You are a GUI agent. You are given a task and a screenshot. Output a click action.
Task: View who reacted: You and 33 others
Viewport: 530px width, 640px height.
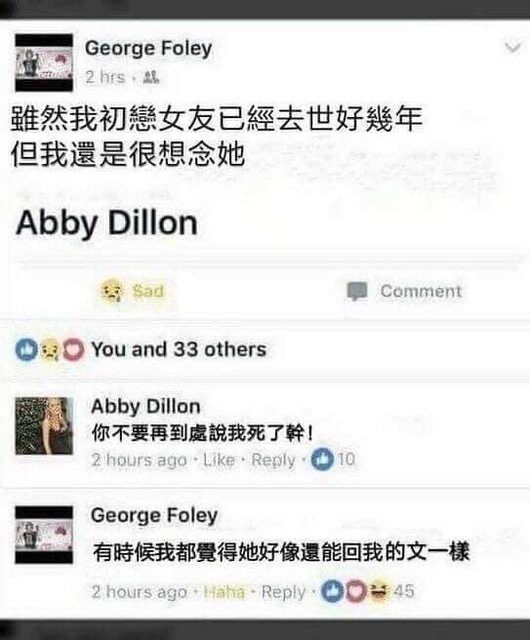tap(179, 349)
